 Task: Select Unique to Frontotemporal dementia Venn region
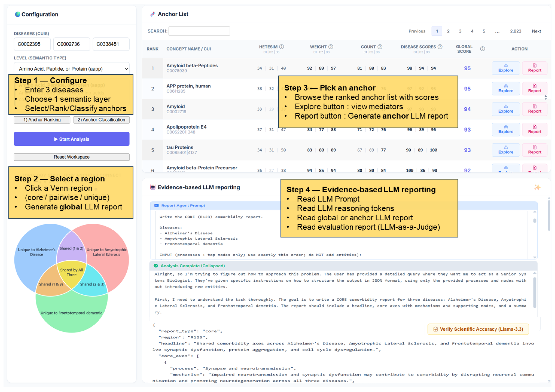[72, 313]
